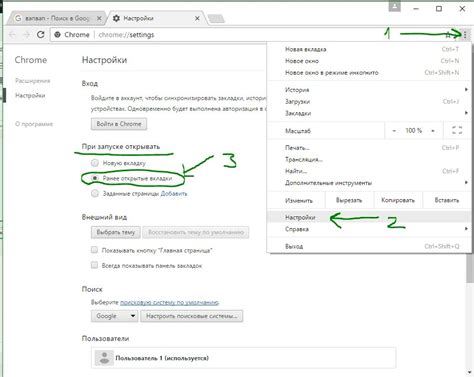
Task: Enable Всегда показывать панель закладок checkbox
Action: [94, 265]
